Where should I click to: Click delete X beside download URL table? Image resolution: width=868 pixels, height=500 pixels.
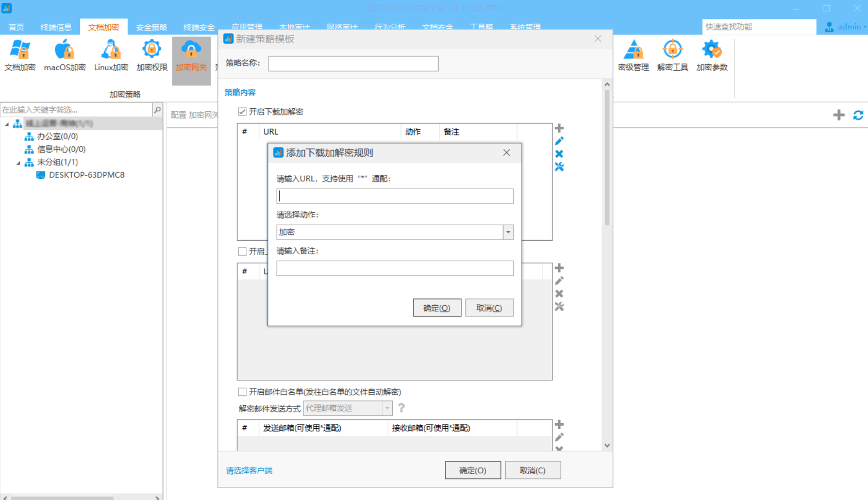click(559, 154)
